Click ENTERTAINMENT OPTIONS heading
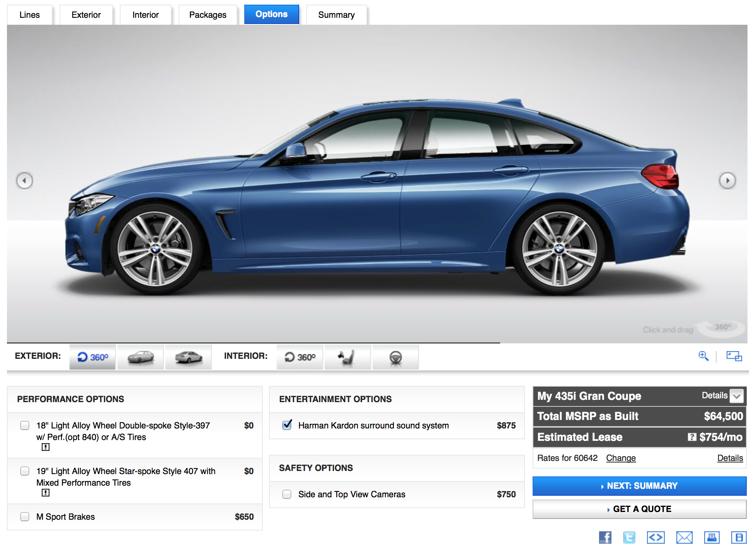Image resolution: width=756 pixels, height=546 pixels. click(x=335, y=399)
